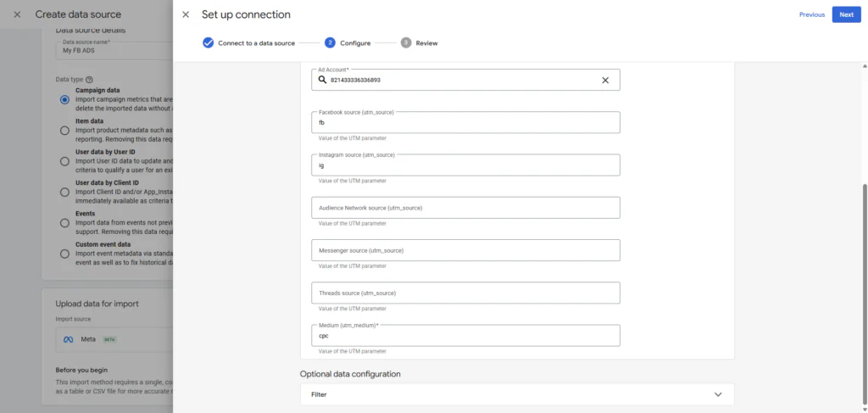Image resolution: width=868 pixels, height=413 pixels.
Task: Clear the Ad Account field
Action: click(605, 80)
